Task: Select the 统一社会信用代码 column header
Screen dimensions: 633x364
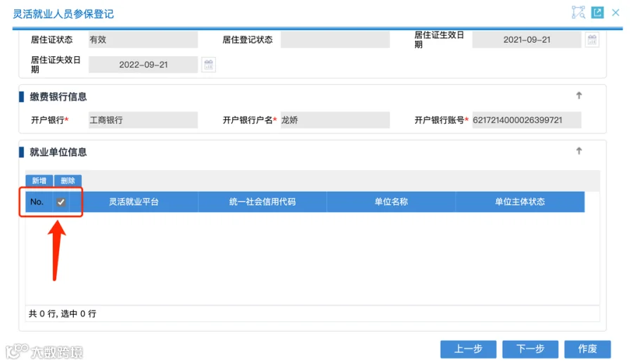Action: point(262,202)
